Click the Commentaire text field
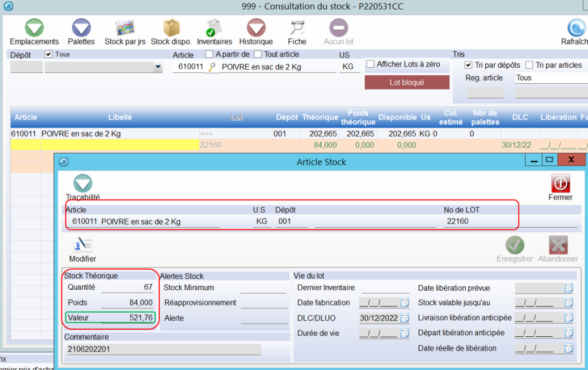The height and width of the screenshot is (370, 588). pos(164,349)
